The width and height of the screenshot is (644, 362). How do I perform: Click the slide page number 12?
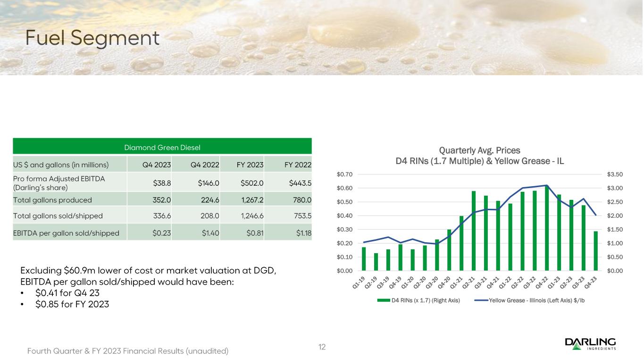pyautogui.click(x=322, y=347)
